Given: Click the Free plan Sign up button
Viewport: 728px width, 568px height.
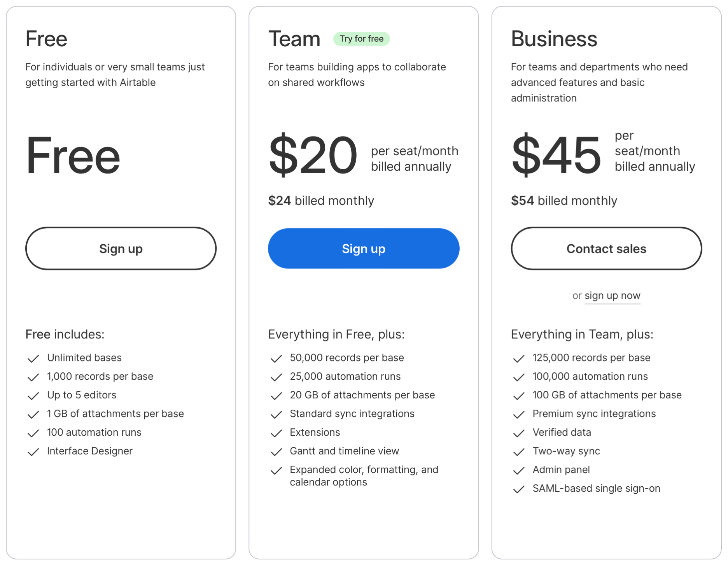Looking at the screenshot, I should 121,249.
